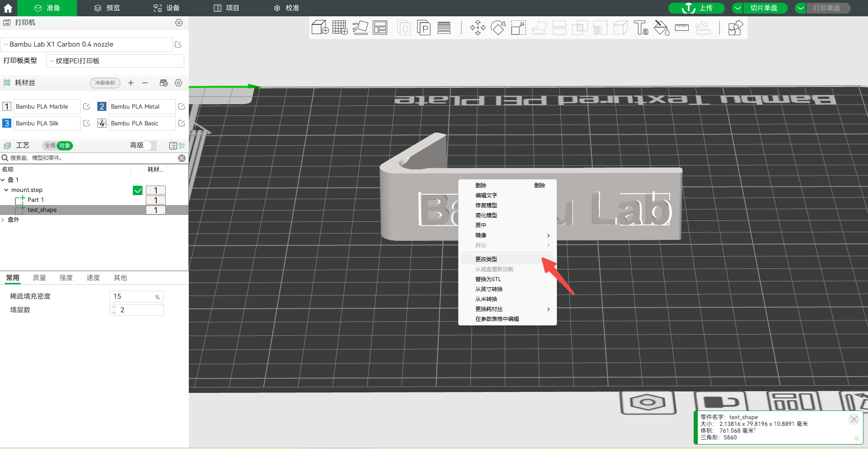Select the Color painting bucket tool
Image resolution: width=868 pixels, height=449 pixels.
coord(662,28)
